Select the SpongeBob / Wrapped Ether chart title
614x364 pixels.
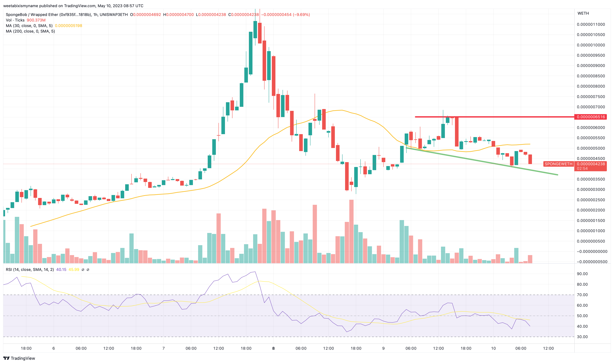click(x=67, y=14)
